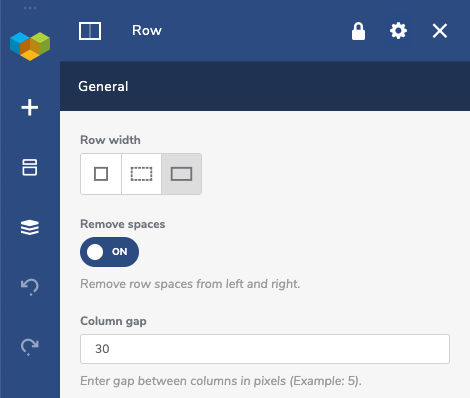Open the Add Template panel icon

[x=30, y=167]
